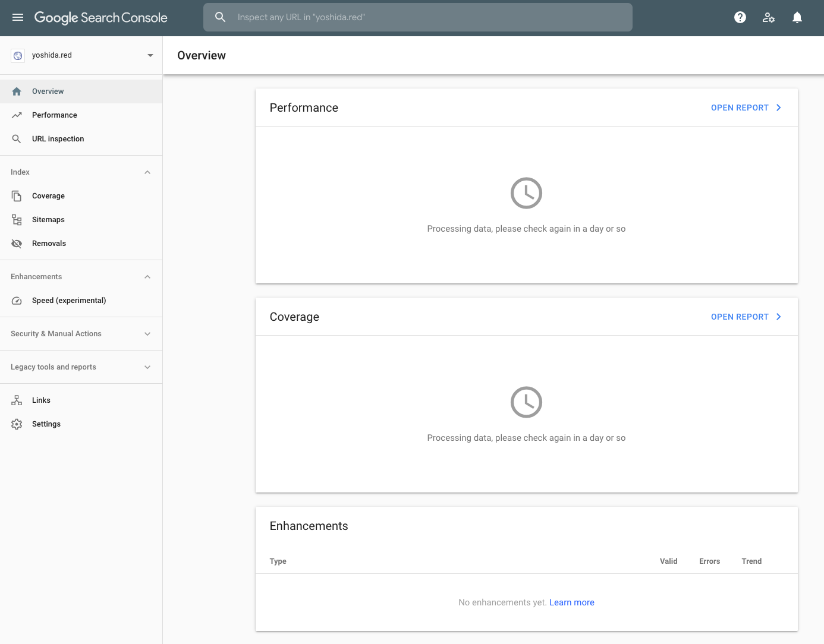
Task: Open the hamburger navigation menu
Action: (x=18, y=17)
